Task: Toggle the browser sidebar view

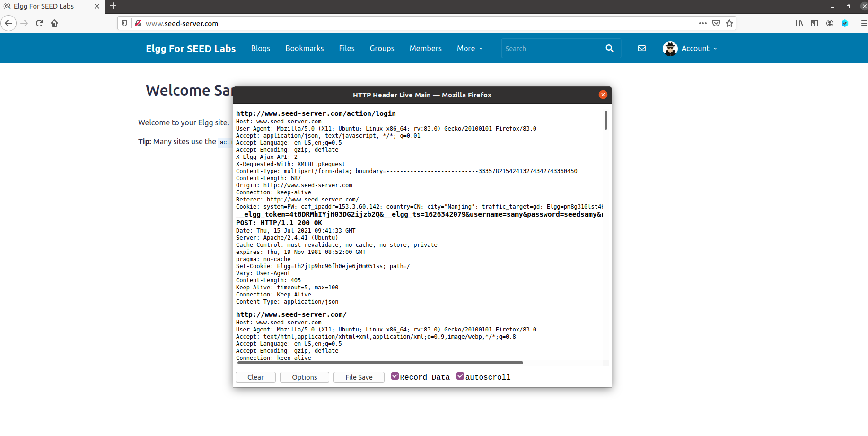Action: click(x=815, y=23)
